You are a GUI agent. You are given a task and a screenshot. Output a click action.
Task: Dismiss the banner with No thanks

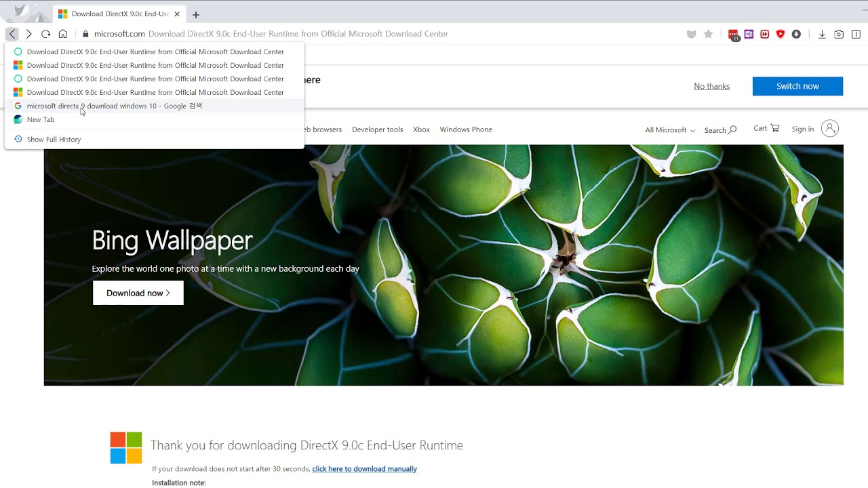pyautogui.click(x=711, y=86)
